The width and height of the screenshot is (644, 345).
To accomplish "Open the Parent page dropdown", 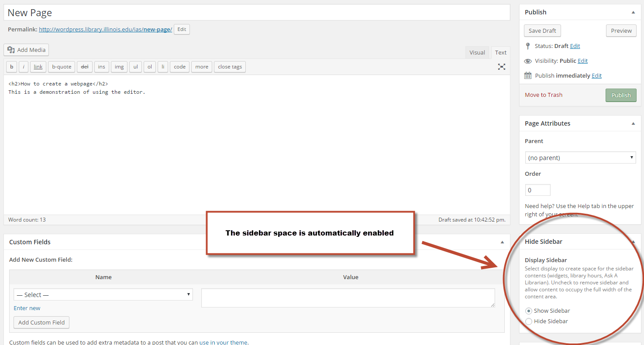I will click(580, 157).
